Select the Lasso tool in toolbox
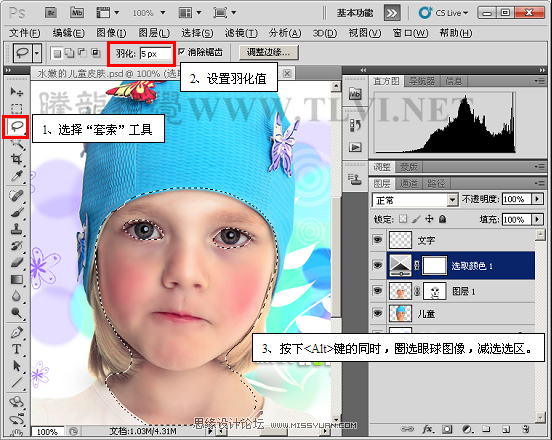This screenshot has width=552, height=440. point(16,126)
